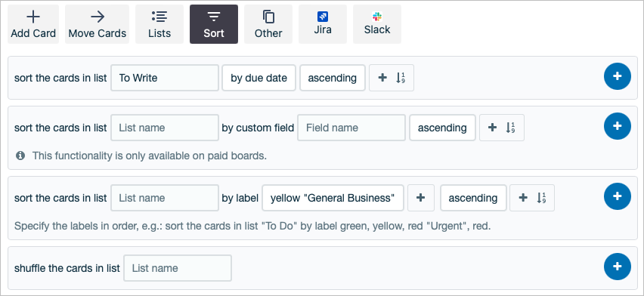The image size is (644, 296).
Task: Add the sort by due date action
Action: [618, 76]
